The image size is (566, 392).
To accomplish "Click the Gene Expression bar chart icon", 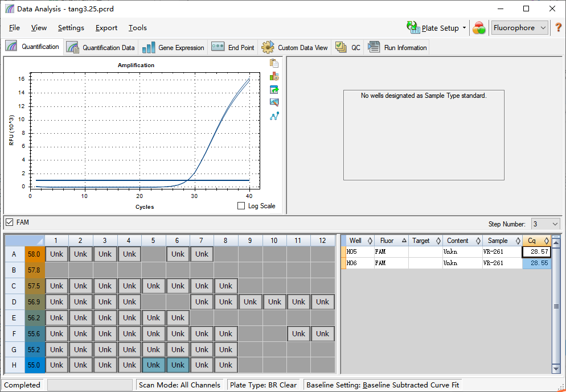I will click(x=149, y=47).
